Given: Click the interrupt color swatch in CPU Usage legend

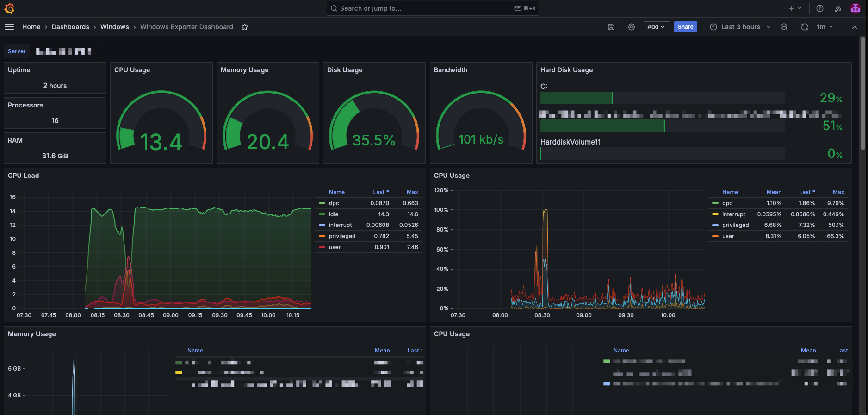Looking at the screenshot, I should 715,214.
